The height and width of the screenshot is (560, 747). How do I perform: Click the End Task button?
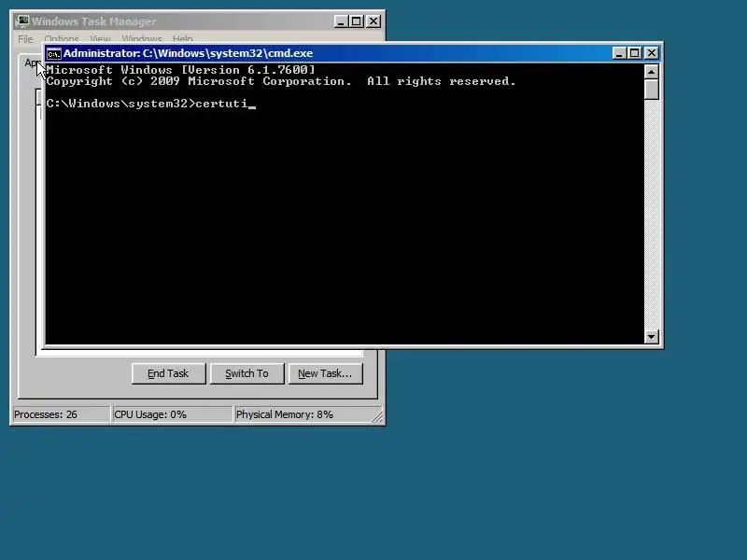168,373
